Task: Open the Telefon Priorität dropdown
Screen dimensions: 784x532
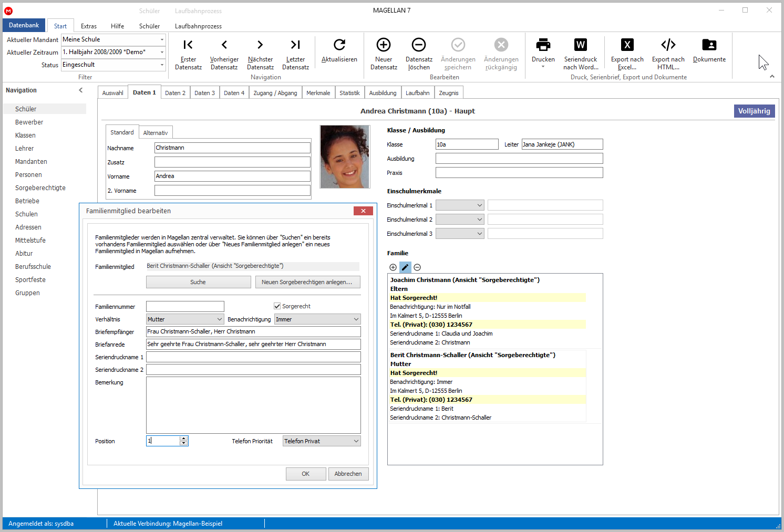Action: tap(322, 441)
